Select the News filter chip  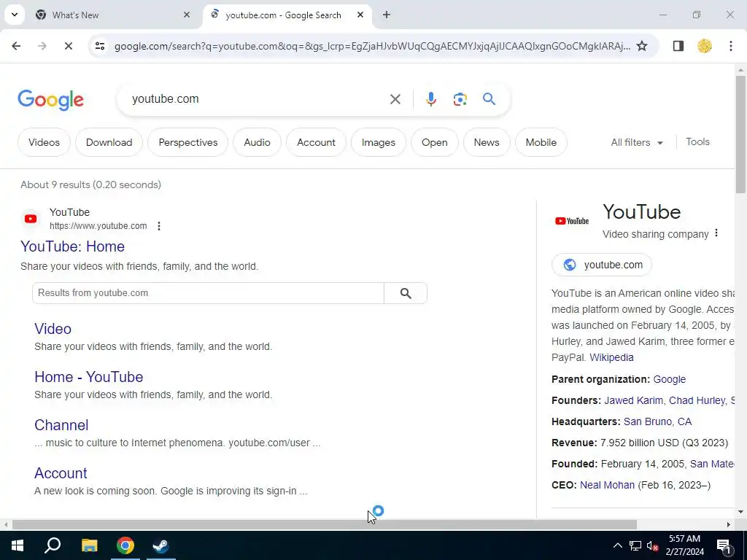(x=487, y=142)
